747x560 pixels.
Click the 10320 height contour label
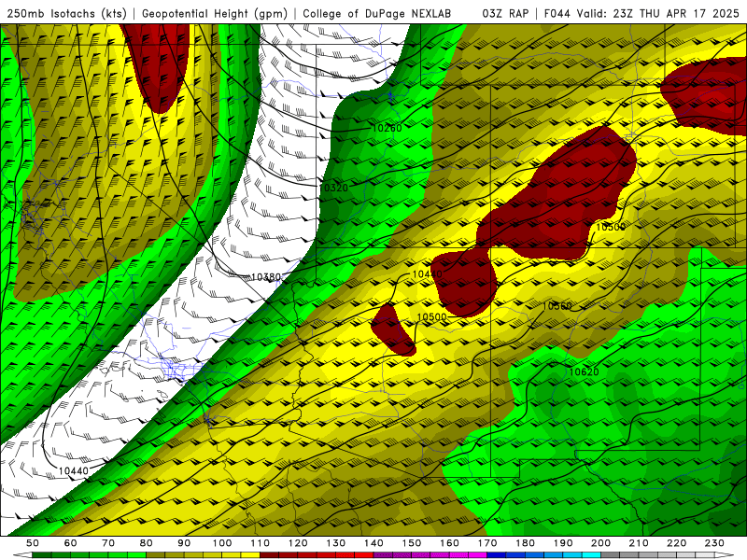point(333,188)
